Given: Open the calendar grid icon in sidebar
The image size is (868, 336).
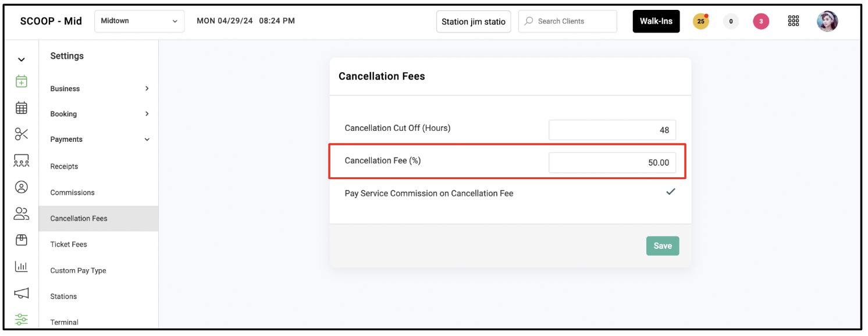Looking at the screenshot, I should pos(22,108).
